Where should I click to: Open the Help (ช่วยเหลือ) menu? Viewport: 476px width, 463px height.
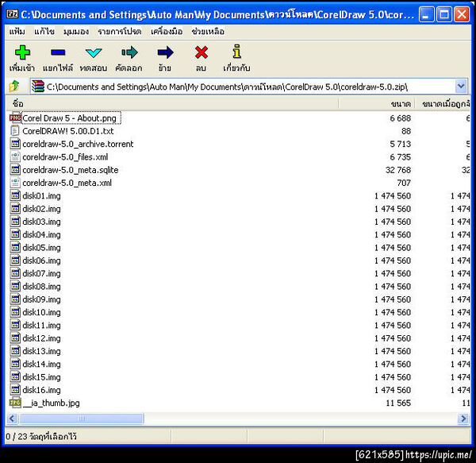coord(208,31)
